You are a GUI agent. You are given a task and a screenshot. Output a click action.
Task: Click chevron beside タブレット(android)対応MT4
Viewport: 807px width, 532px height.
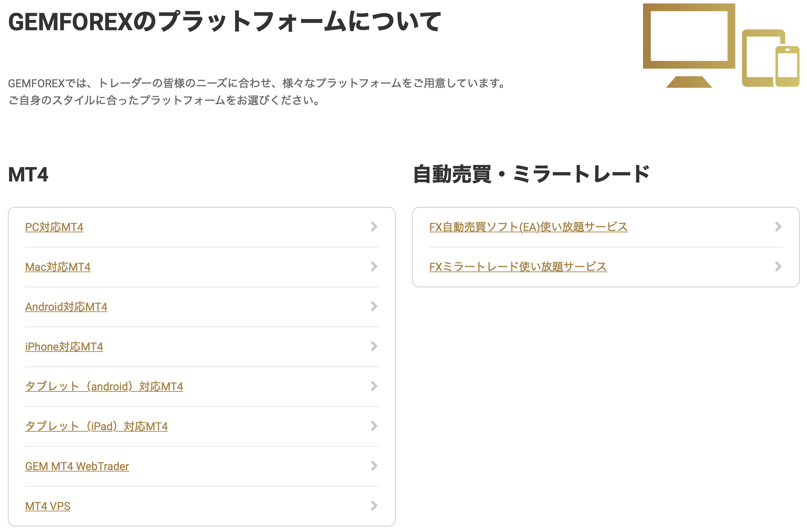[374, 386]
